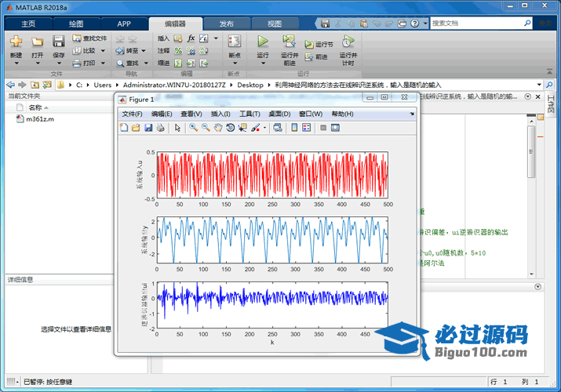Screen dimensions: 561x392
Task: Click the back arrow in the address bar
Action: click(x=11, y=85)
